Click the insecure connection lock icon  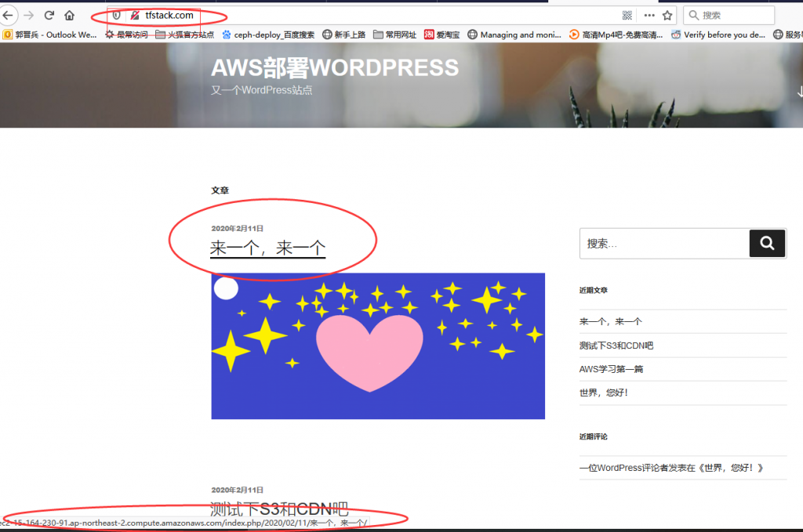(x=135, y=16)
